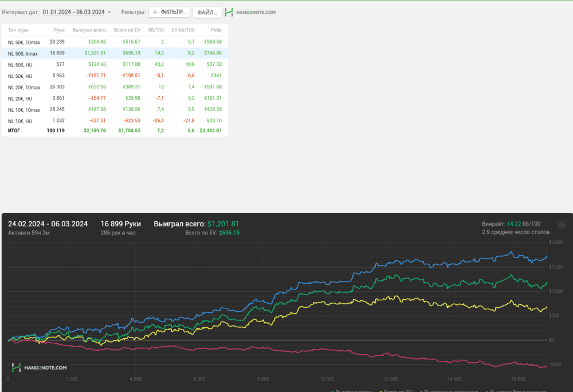
Task: Click the -21,8 EV bb/100 cell
Action: click(x=189, y=120)
